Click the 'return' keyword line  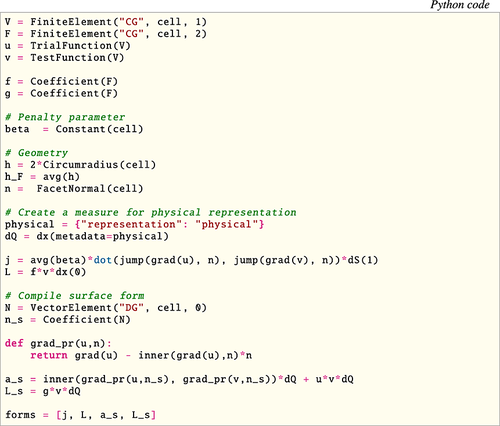tap(141, 356)
